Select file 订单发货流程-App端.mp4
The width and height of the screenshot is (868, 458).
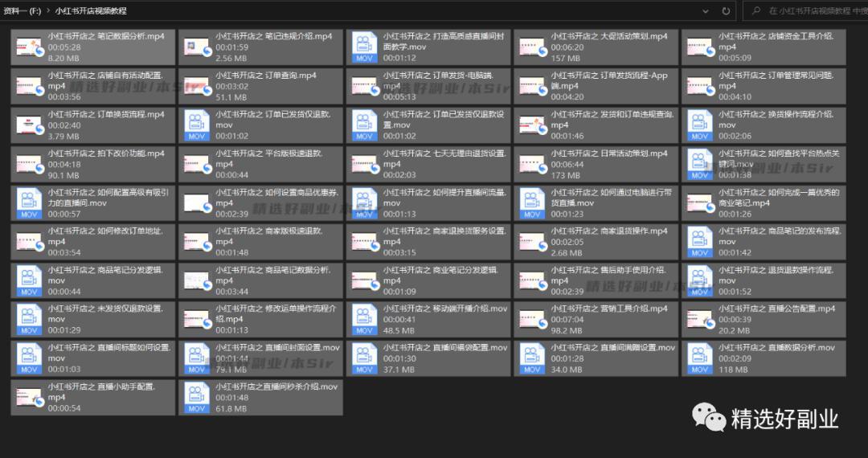click(596, 86)
